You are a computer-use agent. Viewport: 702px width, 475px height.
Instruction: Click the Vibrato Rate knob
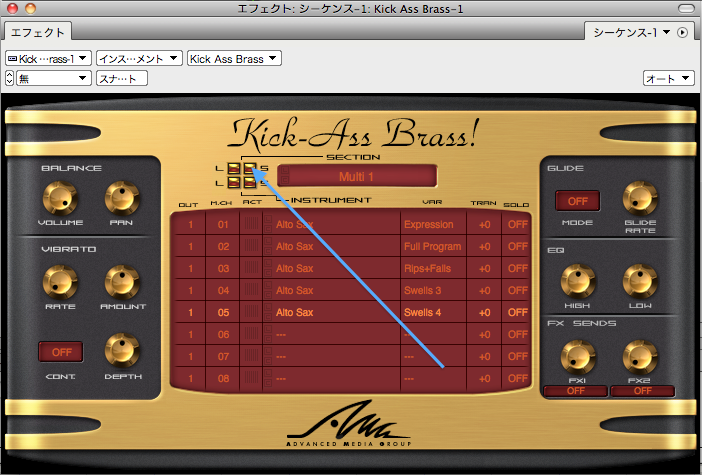pos(60,282)
